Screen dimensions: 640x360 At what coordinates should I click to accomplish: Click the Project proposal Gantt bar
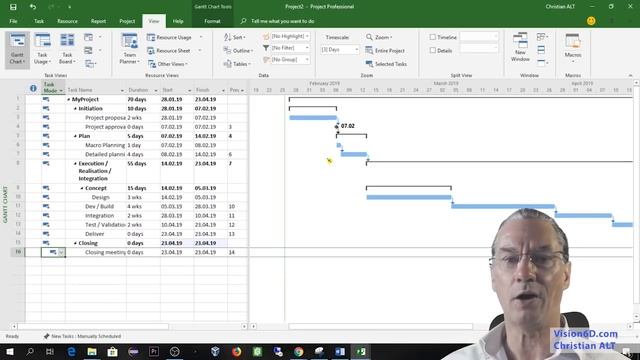(313, 118)
